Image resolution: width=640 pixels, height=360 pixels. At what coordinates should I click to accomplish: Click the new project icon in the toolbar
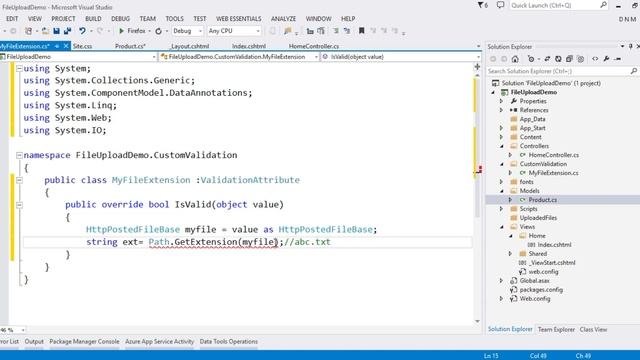point(28,31)
